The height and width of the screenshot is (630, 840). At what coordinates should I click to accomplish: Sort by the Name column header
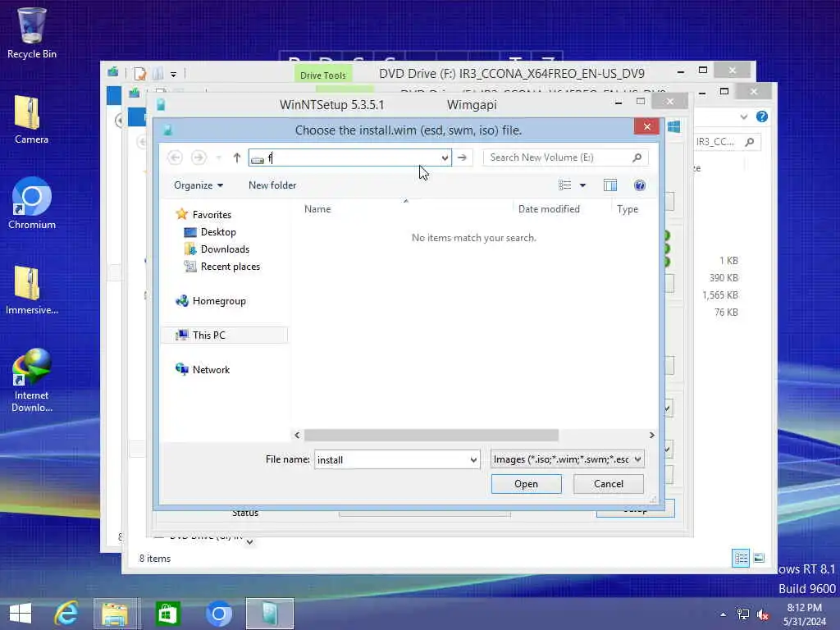[317, 209]
